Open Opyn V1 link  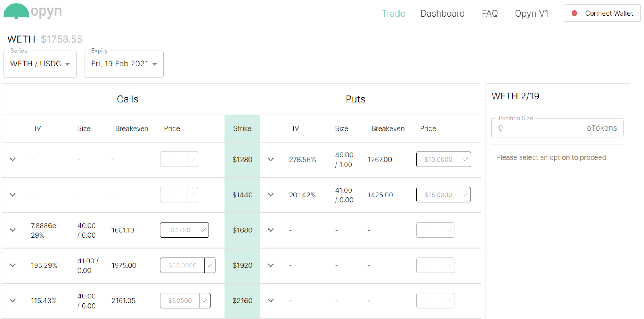click(531, 14)
